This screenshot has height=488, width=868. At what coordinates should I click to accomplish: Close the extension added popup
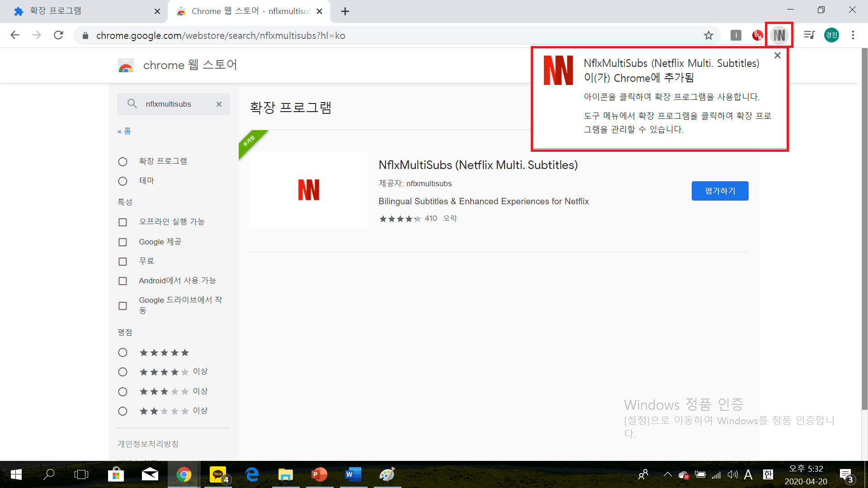coord(777,56)
